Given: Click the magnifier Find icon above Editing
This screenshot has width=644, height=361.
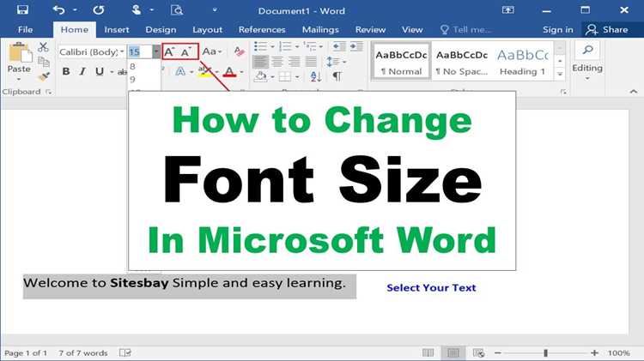Looking at the screenshot, I should click(587, 50).
